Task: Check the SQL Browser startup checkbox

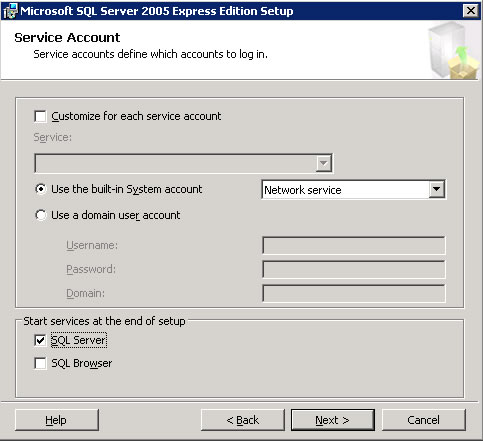Action: click(x=40, y=363)
